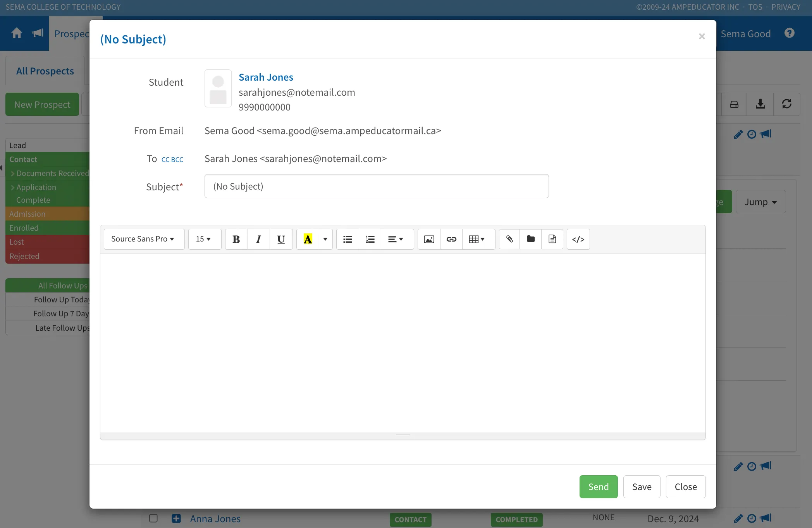
Task: Open the font size 15 dropdown
Action: pos(205,239)
